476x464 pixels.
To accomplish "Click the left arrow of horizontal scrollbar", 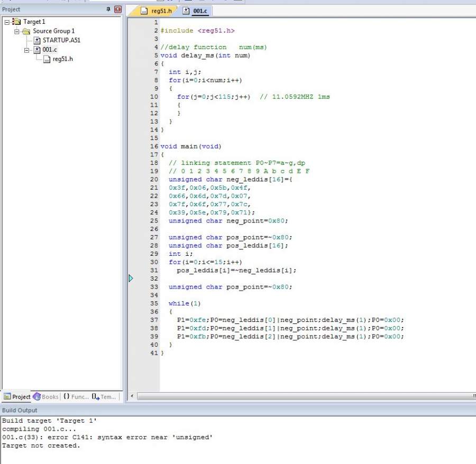I will coord(131,396).
